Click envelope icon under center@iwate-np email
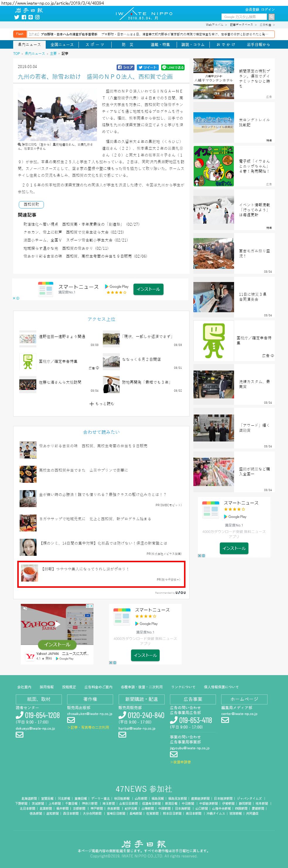Image resolution: width=288 pixels, height=868 pixels. pyautogui.click(x=225, y=720)
